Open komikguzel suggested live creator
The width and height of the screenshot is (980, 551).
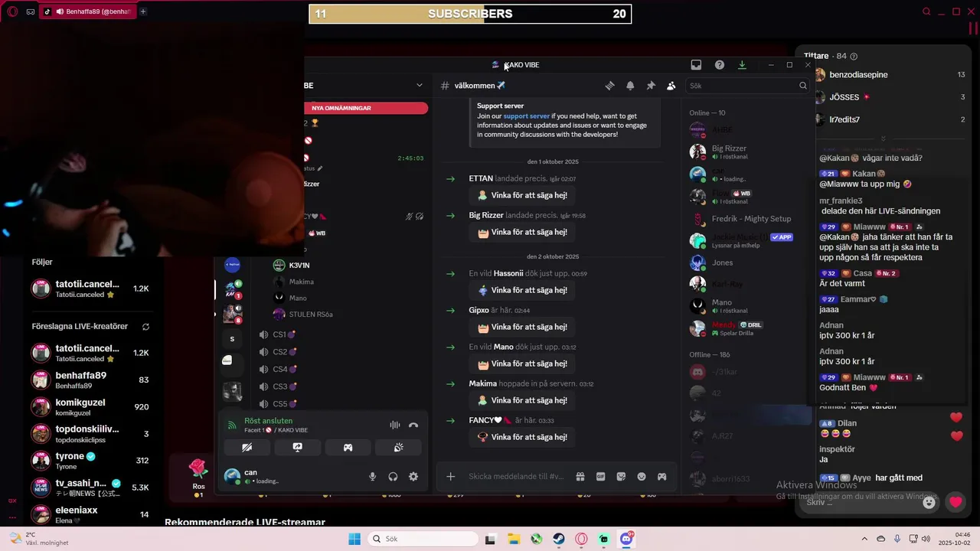(90, 406)
